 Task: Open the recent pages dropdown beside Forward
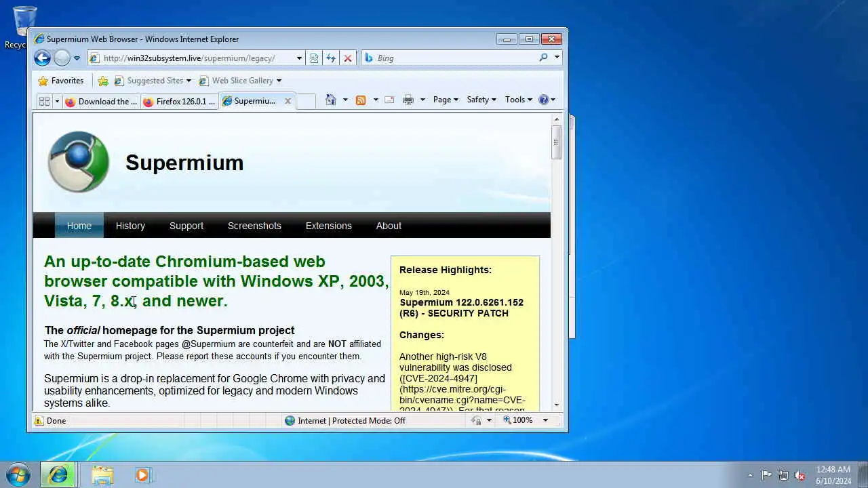point(77,58)
